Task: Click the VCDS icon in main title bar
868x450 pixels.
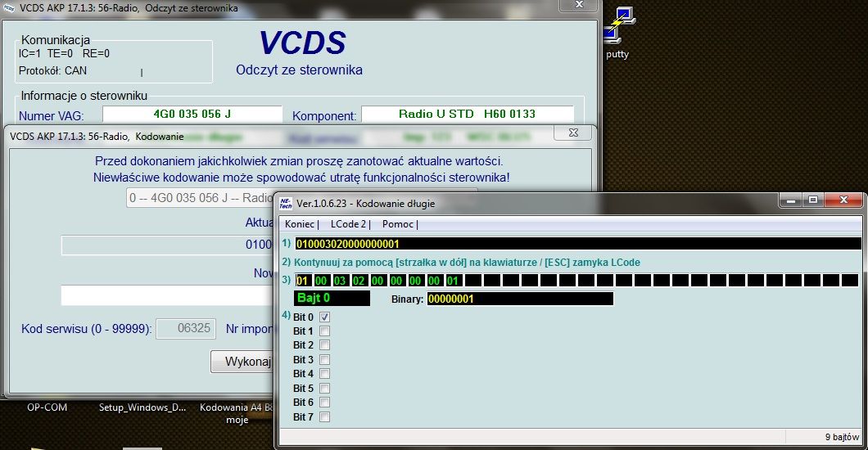Action: click(9, 7)
